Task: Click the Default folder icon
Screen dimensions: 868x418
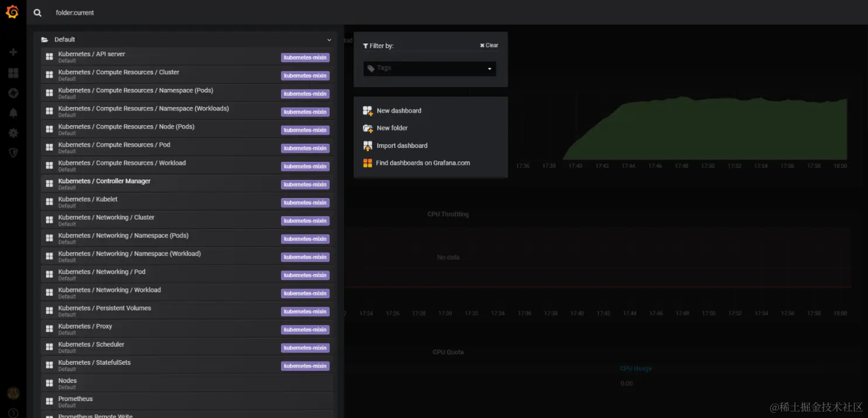Action: 44,40
